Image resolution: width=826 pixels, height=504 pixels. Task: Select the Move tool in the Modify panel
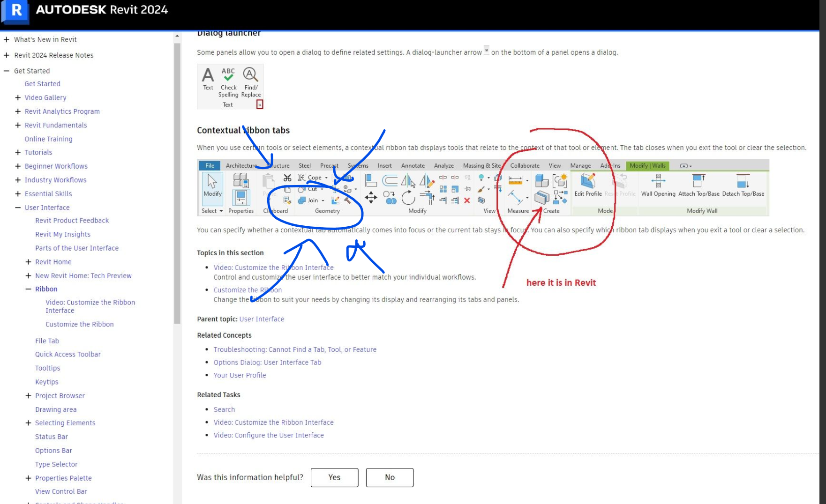(371, 198)
